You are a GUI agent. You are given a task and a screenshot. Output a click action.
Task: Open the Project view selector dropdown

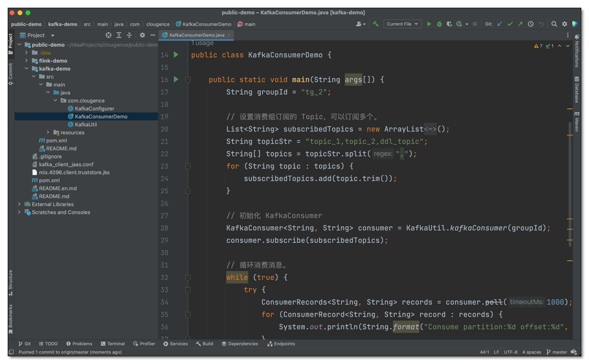point(37,35)
